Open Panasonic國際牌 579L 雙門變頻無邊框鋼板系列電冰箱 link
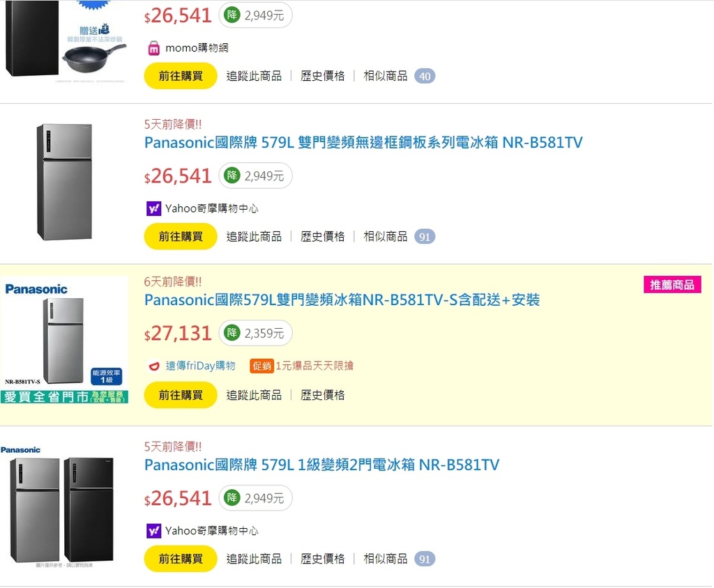Screen dimensions: 714x588 click(363, 143)
